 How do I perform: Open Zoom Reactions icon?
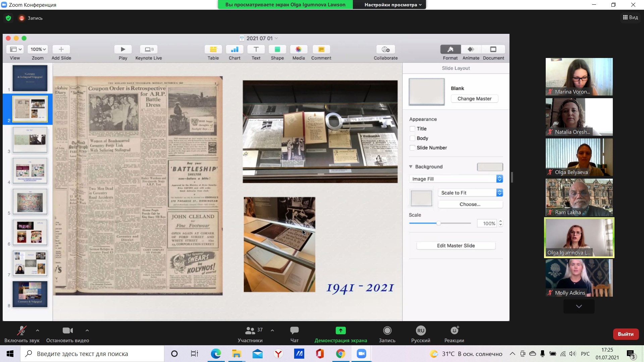point(454,330)
